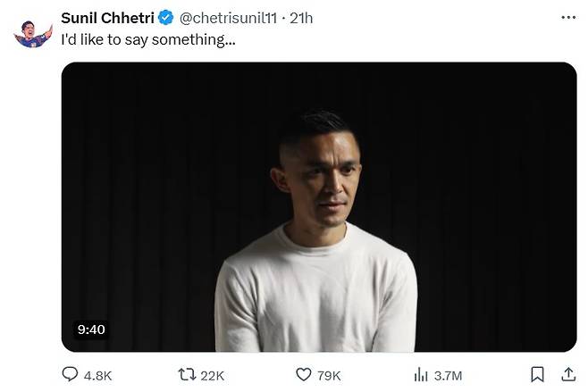Open Sunil Chhetri's profile avatar
588x392 pixels.
[x=32, y=32]
